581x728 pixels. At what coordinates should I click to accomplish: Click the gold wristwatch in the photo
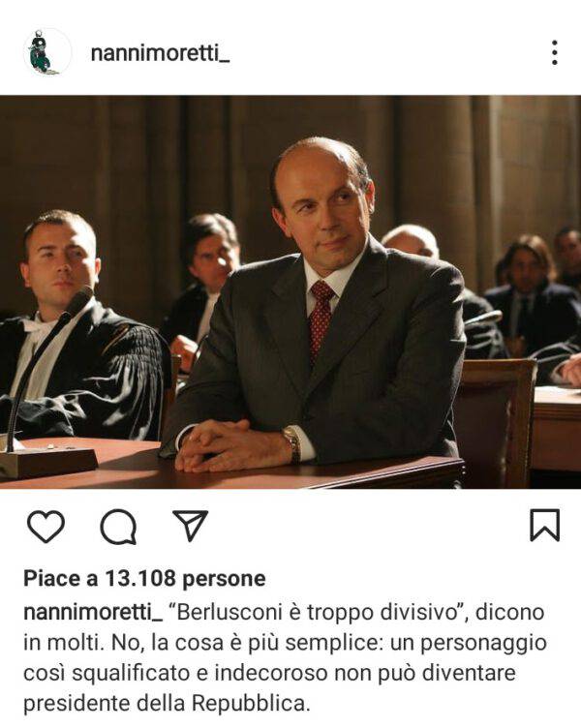click(x=292, y=444)
